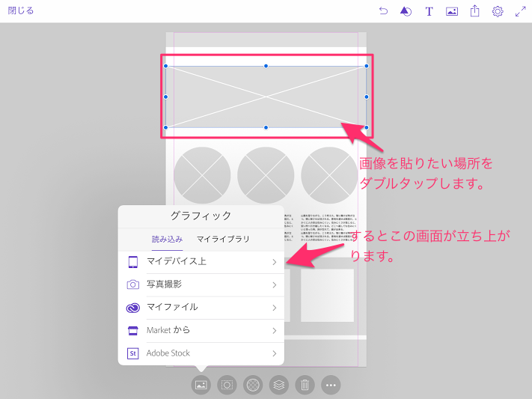Select Market から option
The width and height of the screenshot is (532, 399).
pyautogui.click(x=201, y=330)
